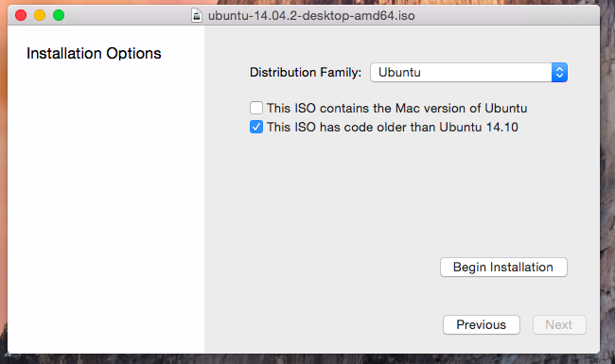Open the Distribution Family dropdown showing Ubuntu

point(468,73)
